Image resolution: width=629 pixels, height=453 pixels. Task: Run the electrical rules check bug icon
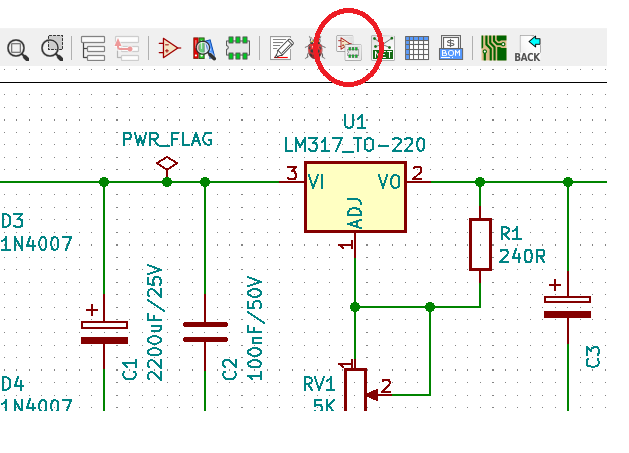click(314, 47)
